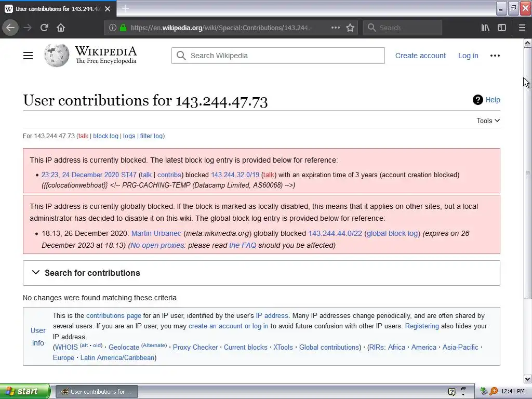Viewport: 532px width, 399px height.
Task: Open the Current blocks link
Action: tap(246, 348)
